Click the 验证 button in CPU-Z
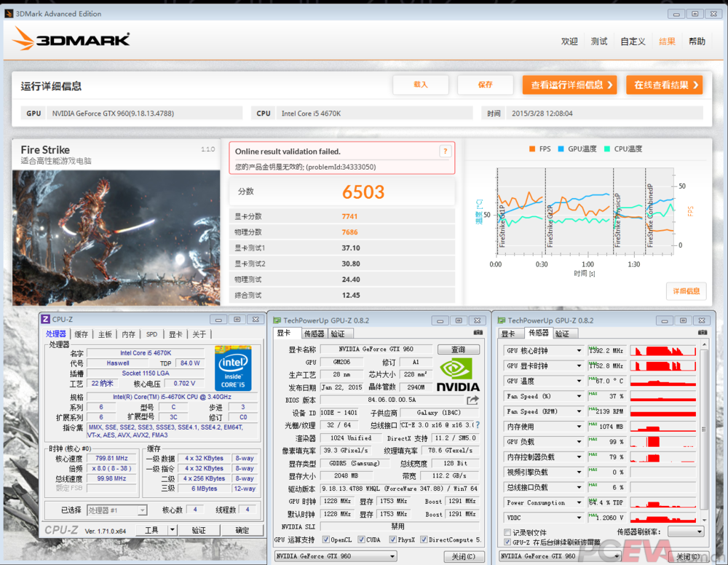The height and width of the screenshot is (565, 728). point(199,530)
